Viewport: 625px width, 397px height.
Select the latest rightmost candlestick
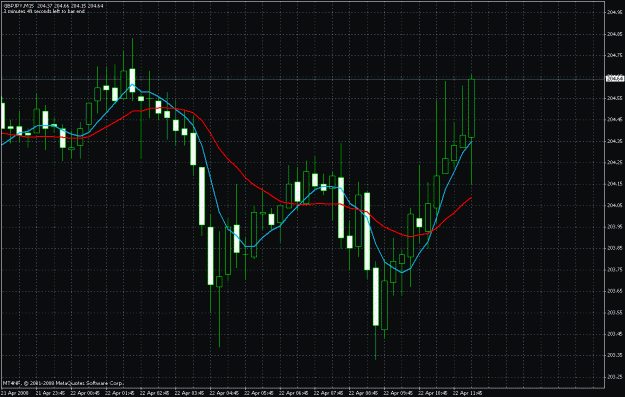(x=472, y=108)
